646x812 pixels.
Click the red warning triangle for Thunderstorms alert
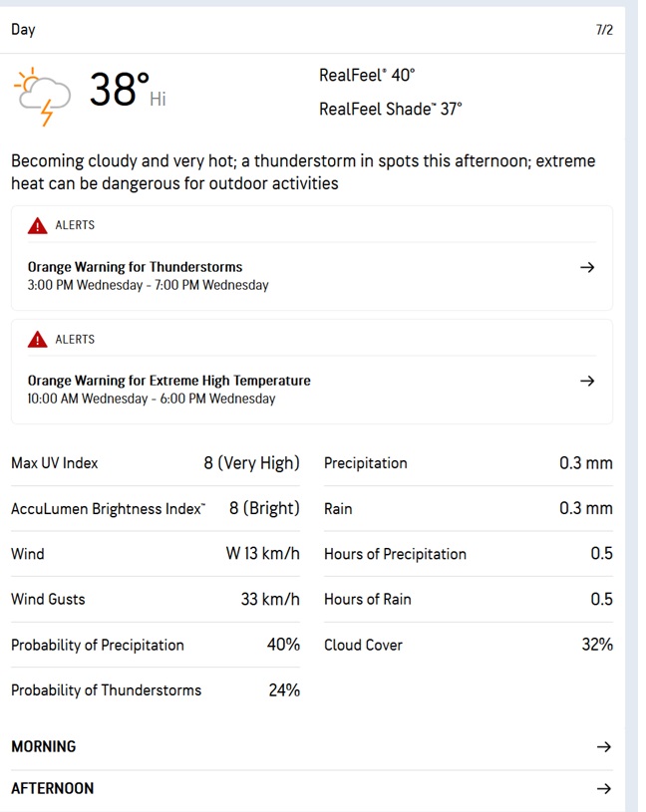click(38, 225)
